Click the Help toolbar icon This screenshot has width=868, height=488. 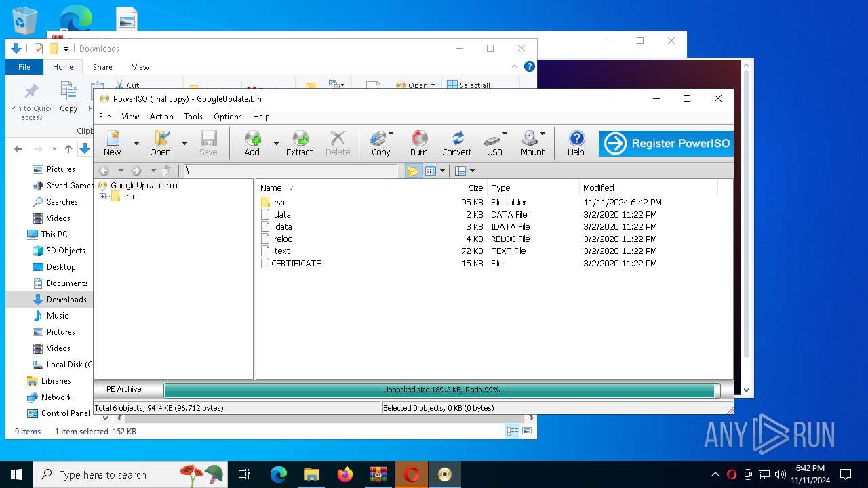click(576, 144)
